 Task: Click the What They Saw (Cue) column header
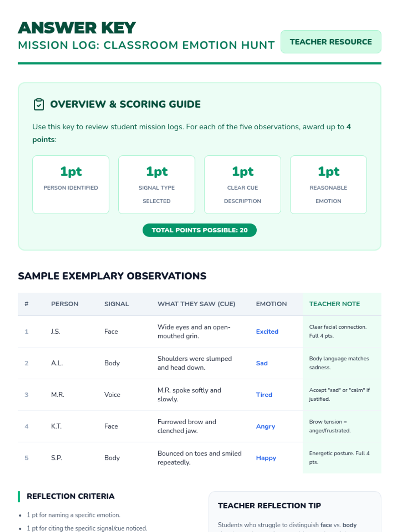coord(196,304)
